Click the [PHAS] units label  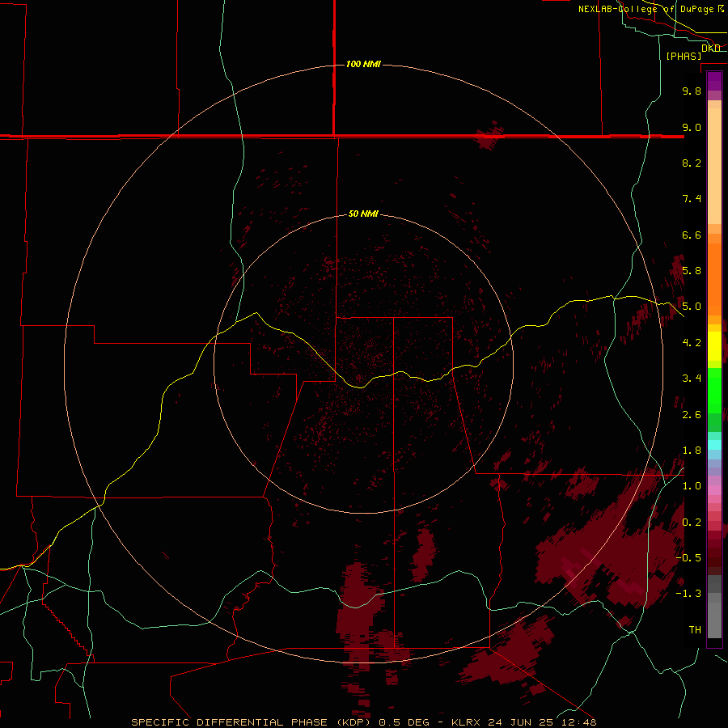684,56
